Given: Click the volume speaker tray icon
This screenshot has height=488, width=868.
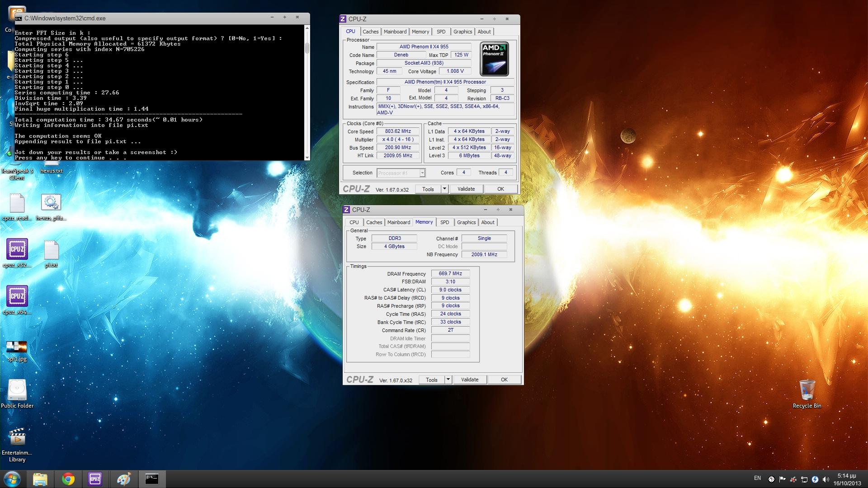Looking at the screenshot, I should point(826,479).
